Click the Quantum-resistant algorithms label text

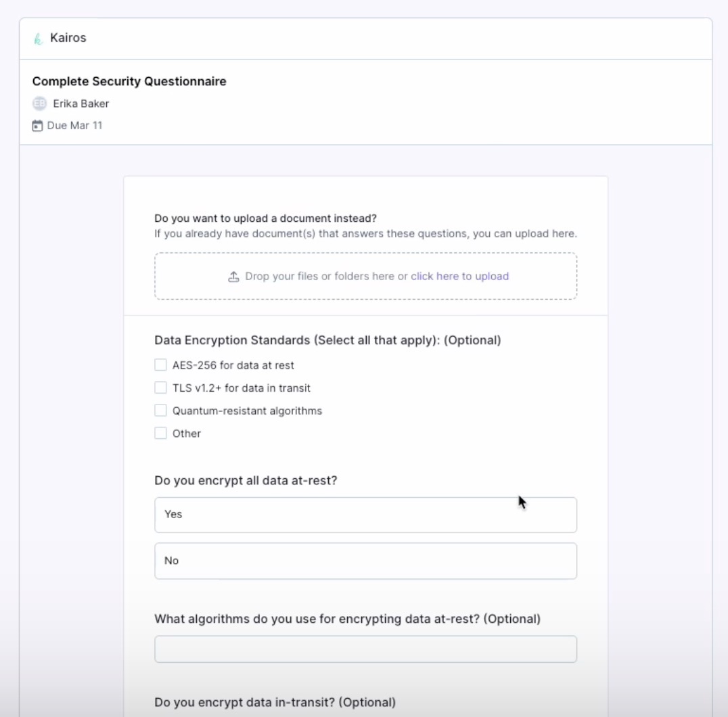[x=247, y=411]
